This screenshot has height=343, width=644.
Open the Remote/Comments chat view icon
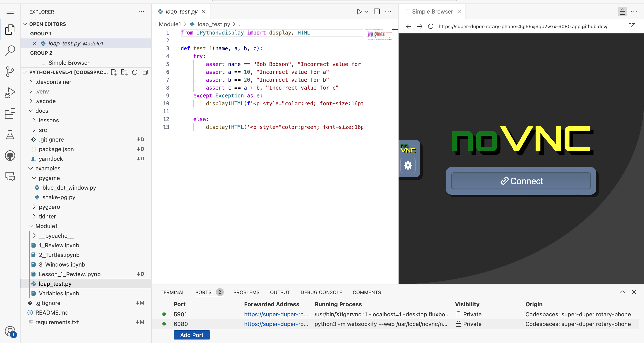10,177
